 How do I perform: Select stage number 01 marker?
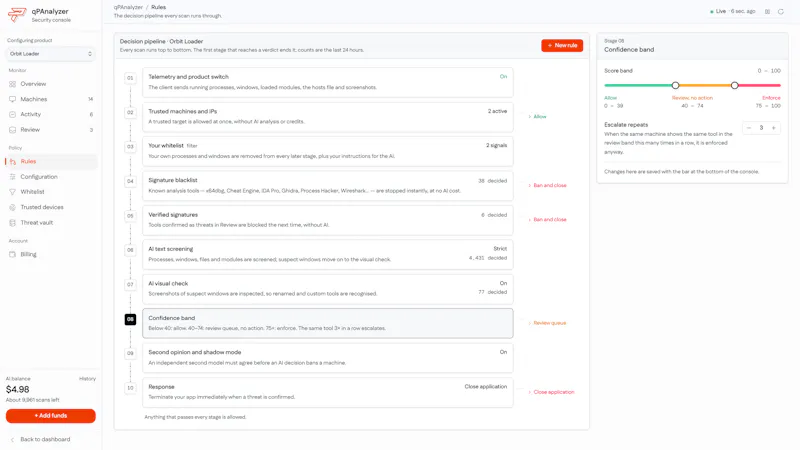[x=130, y=78]
